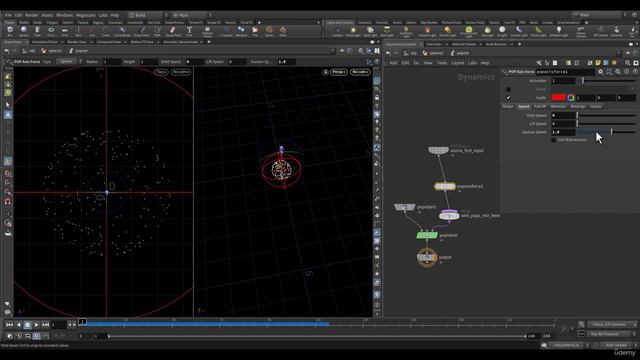Open the Guide color wheel picker

pos(571,98)
